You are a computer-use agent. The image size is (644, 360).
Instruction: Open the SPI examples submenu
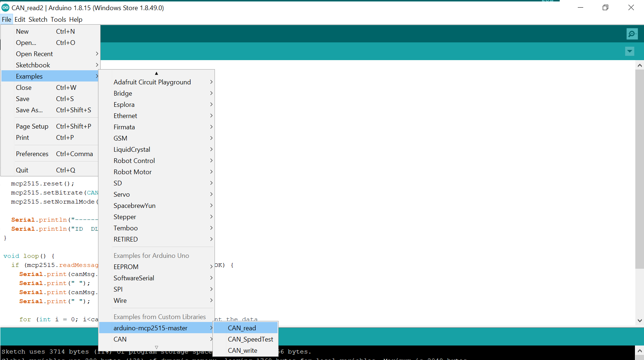[157, 289]
